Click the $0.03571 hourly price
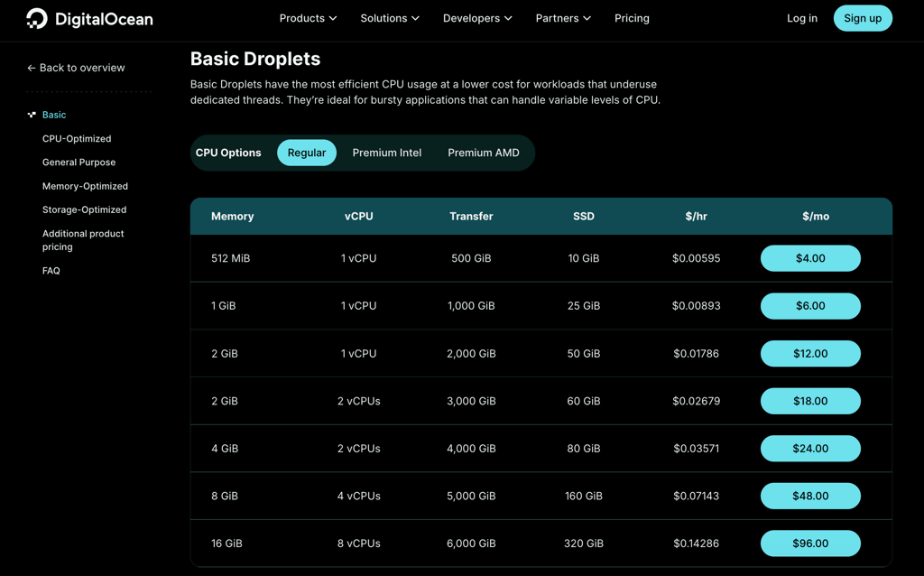 click(x=696, y=449)
